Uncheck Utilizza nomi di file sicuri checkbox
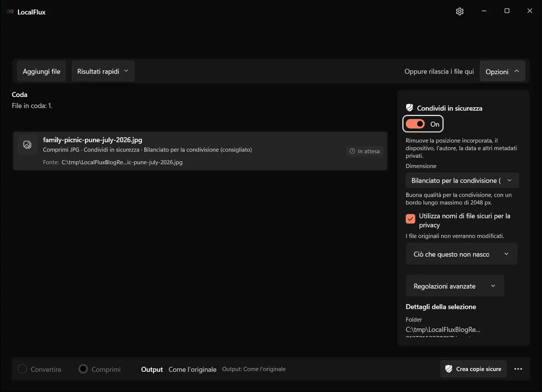542x392 pixels. (411, 219)
